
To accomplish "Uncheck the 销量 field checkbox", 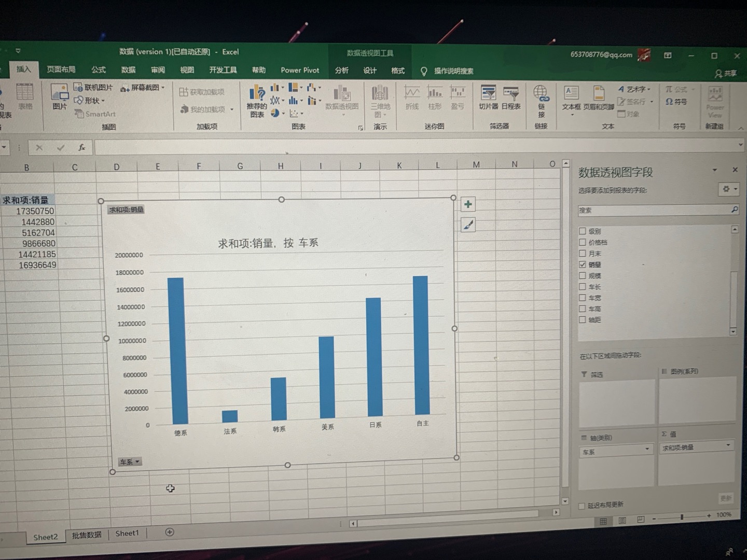I will [x=583, y=264].
